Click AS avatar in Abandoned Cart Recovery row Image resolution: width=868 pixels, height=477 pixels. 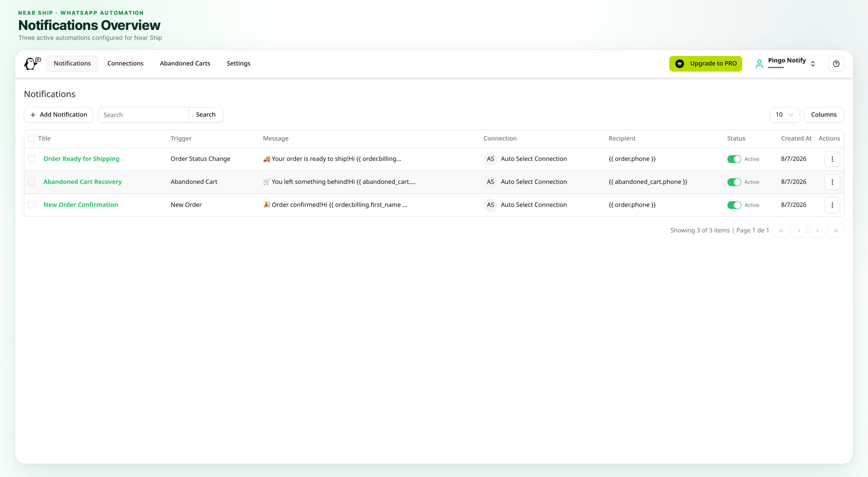[x=490, y=182]
